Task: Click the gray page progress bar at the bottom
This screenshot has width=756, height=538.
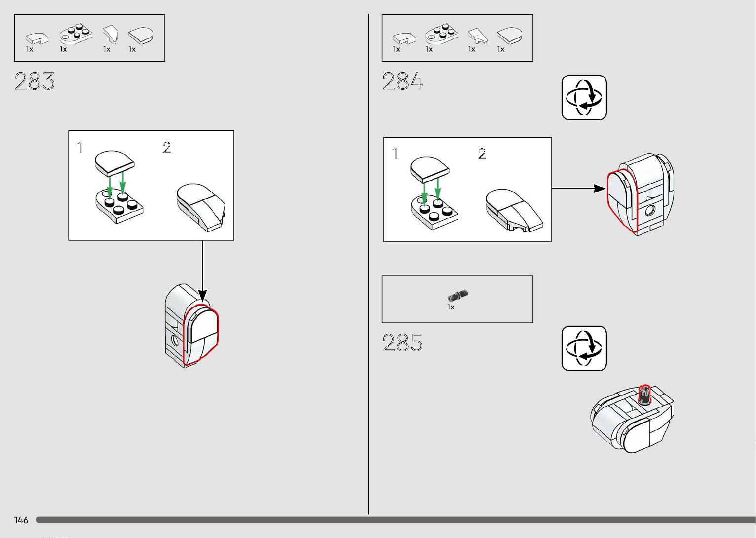Action: coord(395,520)
